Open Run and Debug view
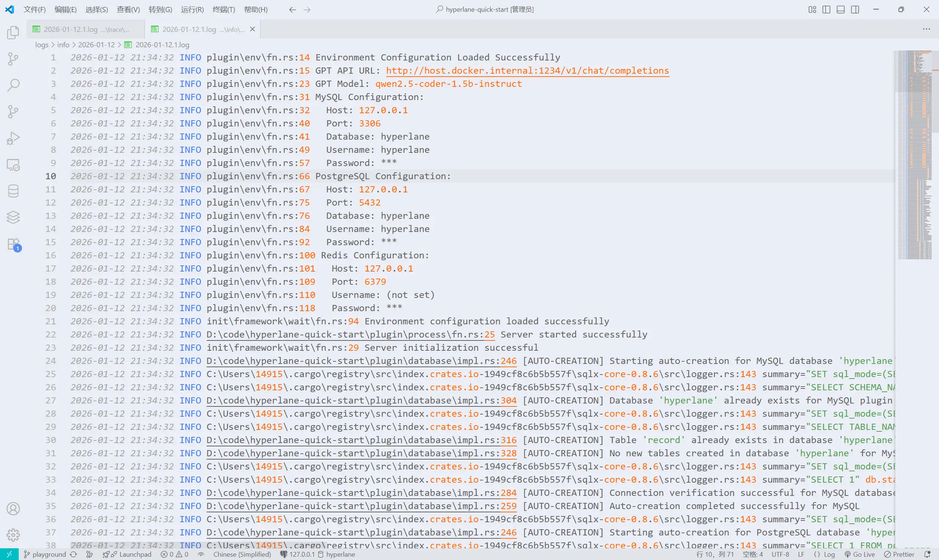The image size is (939, 560). [13, 138]
